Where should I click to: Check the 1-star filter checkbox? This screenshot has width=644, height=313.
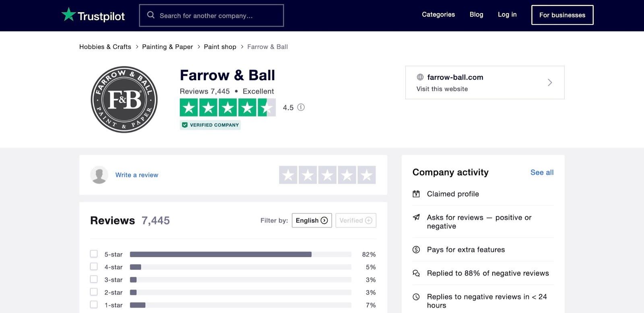[x=94, y=305]
